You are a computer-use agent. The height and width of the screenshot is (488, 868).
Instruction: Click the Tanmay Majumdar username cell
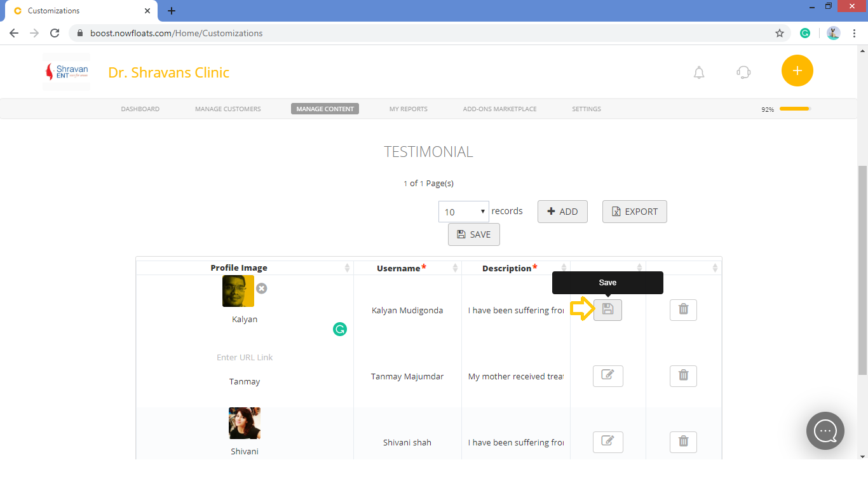tap(407, 376)
